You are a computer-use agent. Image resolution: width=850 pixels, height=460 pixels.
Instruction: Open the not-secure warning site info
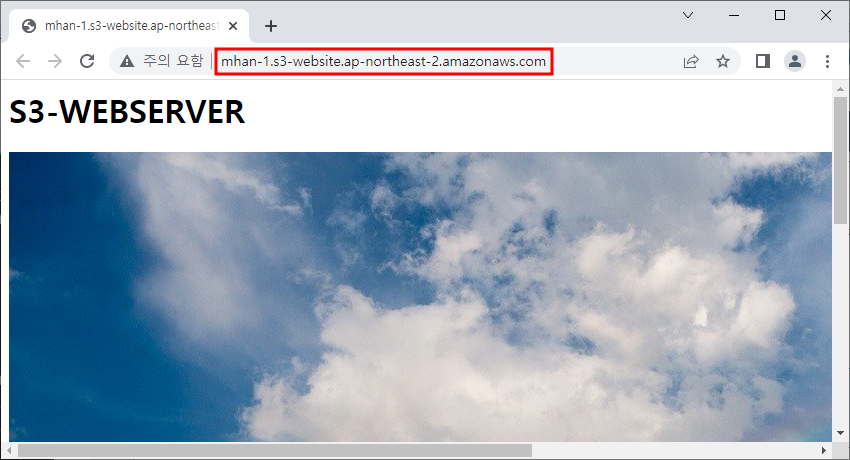click(x=127, y=61)
